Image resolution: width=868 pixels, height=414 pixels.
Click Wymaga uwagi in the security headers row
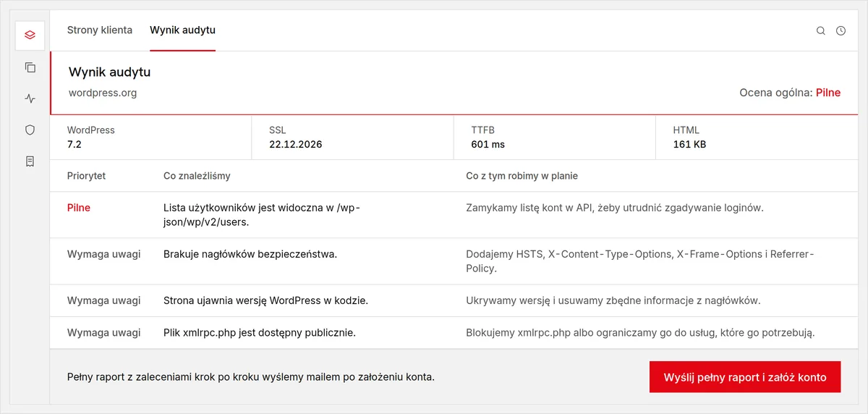click(103, 254)
